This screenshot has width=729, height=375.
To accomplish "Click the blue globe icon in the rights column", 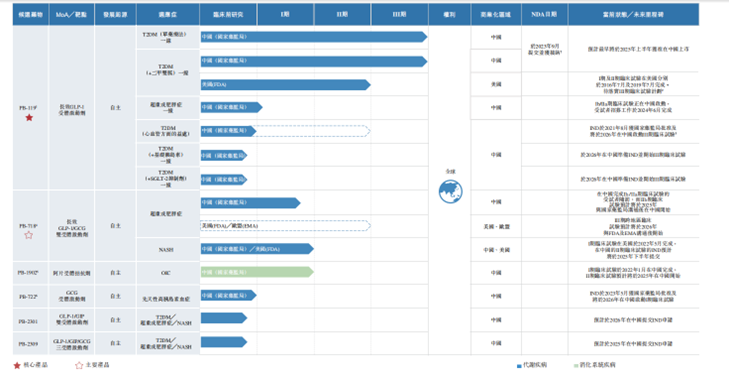I will (451, 191).
